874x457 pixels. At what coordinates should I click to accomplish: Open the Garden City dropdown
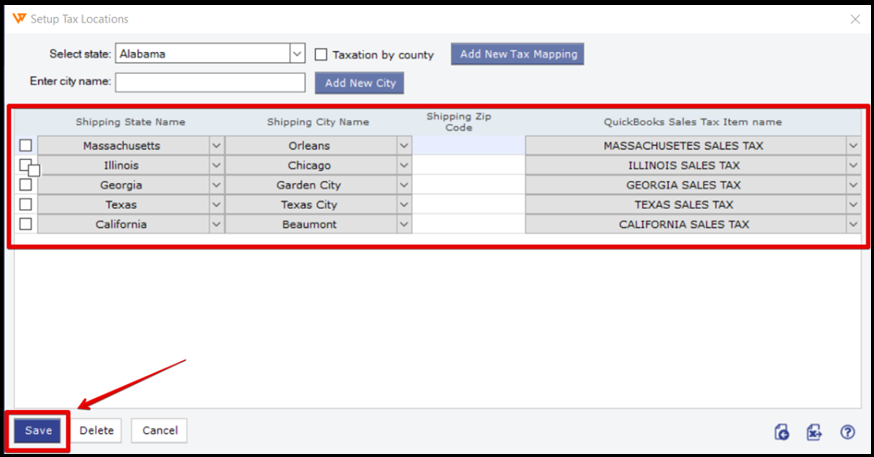(x=404, y=185)
